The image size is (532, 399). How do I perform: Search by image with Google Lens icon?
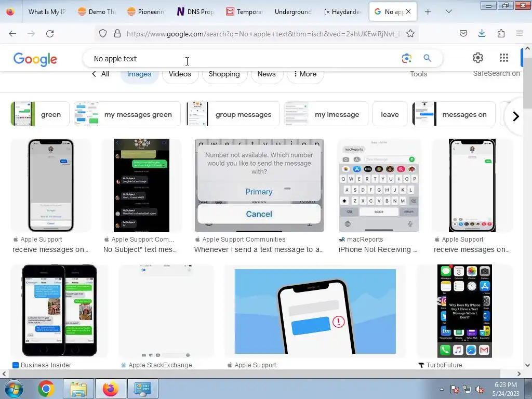pyautogui.click(x=406, y=58)
